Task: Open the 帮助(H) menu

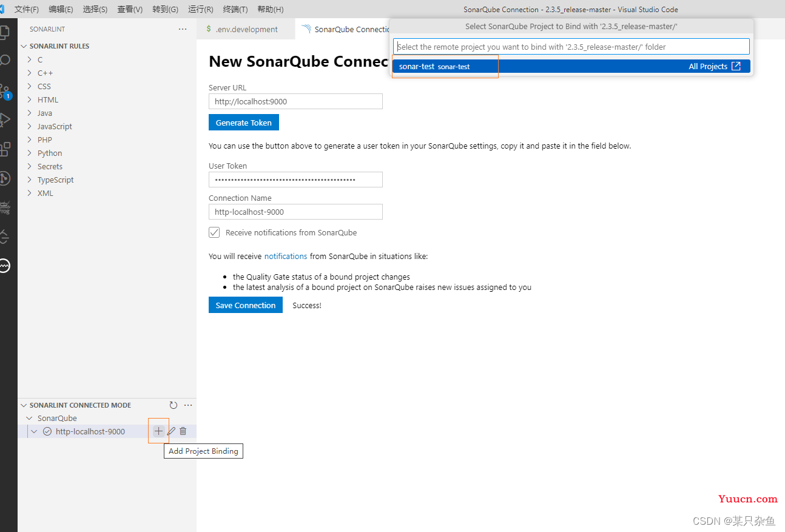Action: pyautogui.click(x=270, y=10)
